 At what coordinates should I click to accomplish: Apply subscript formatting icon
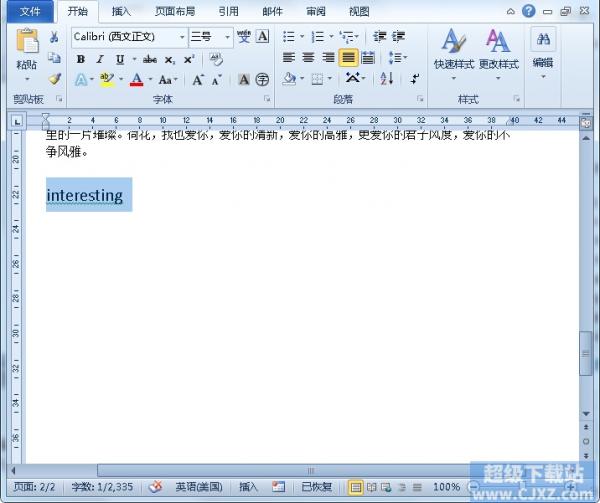pyautogui.click(x=170, y=59)
